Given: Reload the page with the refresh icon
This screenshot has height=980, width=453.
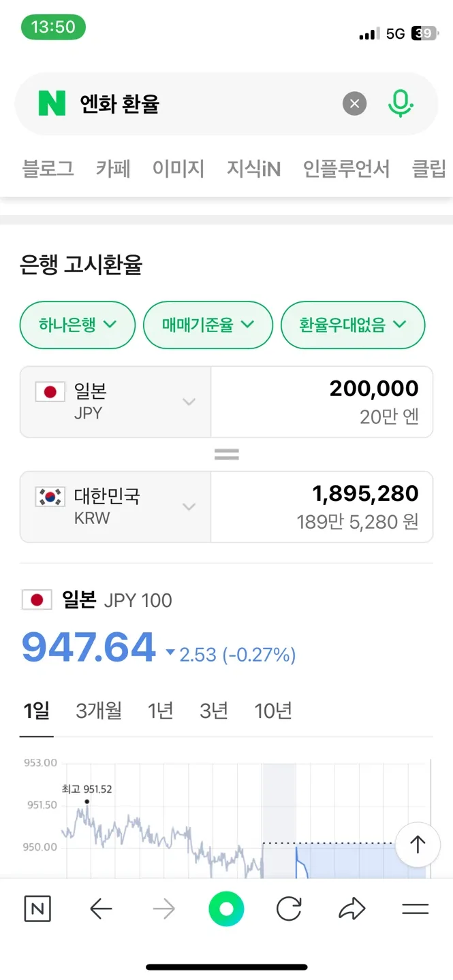Looking at the screenshot, I should [289, 909].
